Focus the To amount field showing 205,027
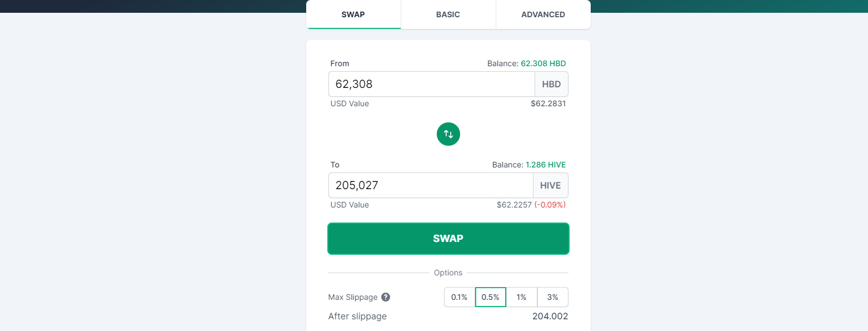Image resolution: width=868 pixels, height=331 pixels. (431, 185)
